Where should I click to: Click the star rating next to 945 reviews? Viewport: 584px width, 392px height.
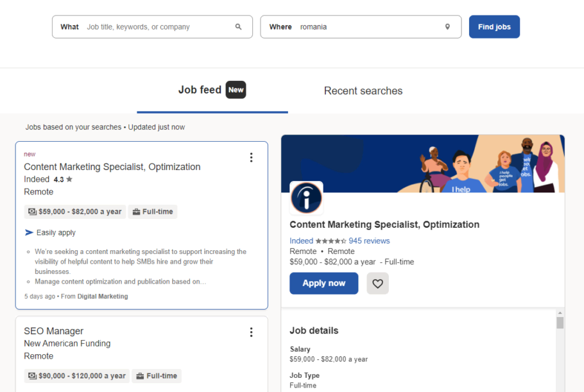point(331,241)
